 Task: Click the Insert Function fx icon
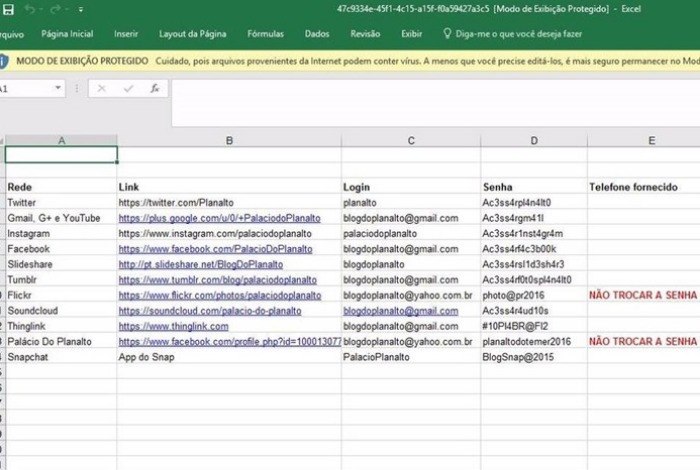click(x=154, y=88)
